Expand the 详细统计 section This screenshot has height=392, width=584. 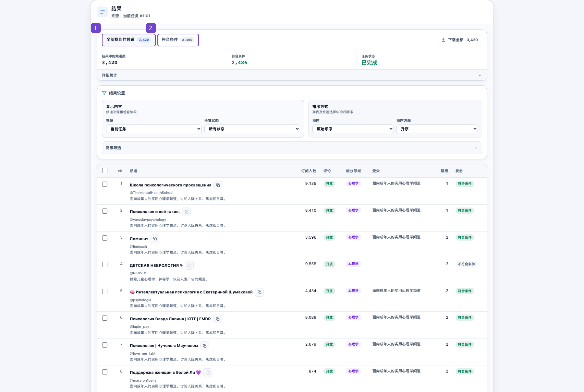click(x=292, y=75)
